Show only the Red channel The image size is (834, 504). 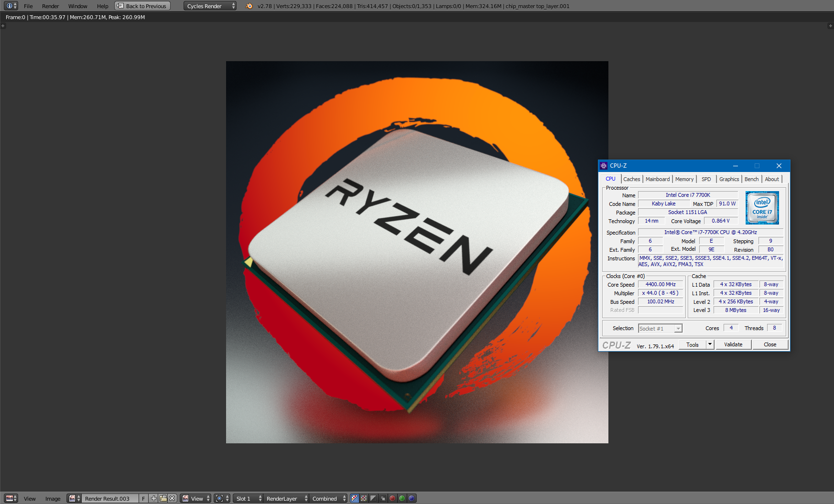coord(392,498)
